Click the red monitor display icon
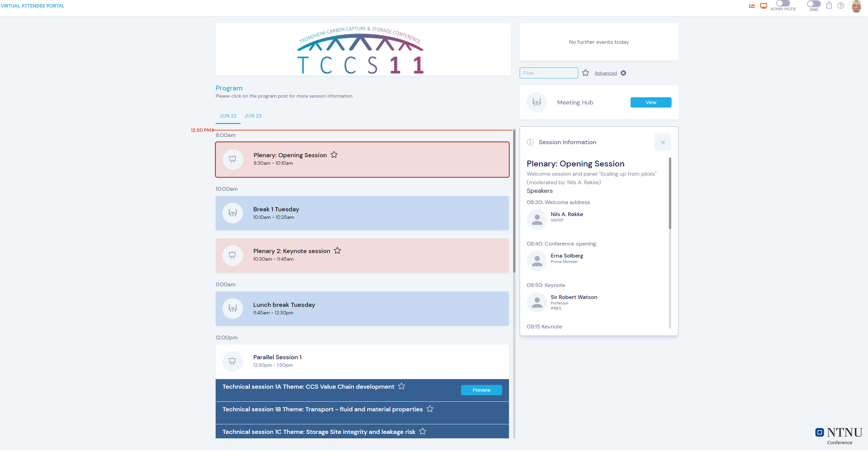868x450 pixels. (x=764, y=6)
